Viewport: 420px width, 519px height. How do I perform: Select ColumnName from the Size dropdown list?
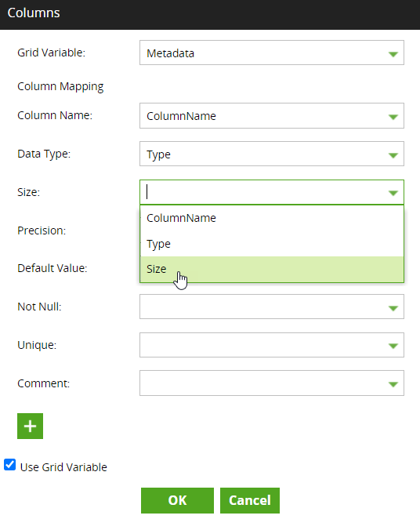coord(272,218)
